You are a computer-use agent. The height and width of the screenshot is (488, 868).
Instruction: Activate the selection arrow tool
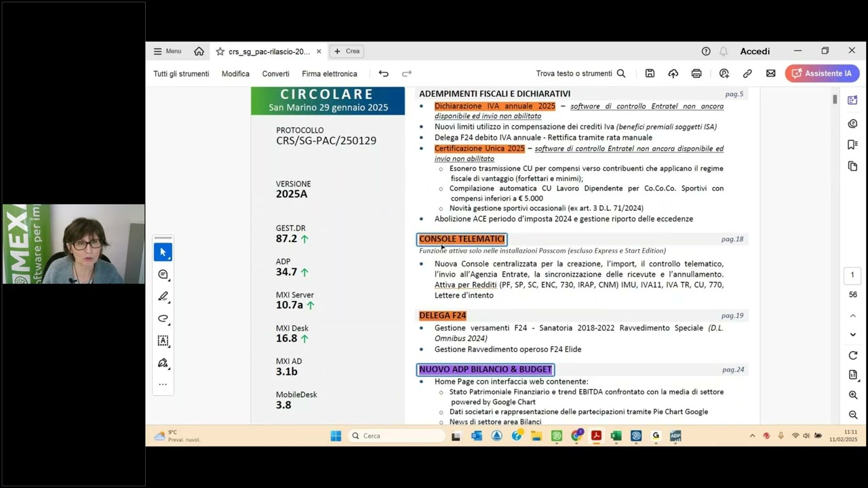pos(163,252)
